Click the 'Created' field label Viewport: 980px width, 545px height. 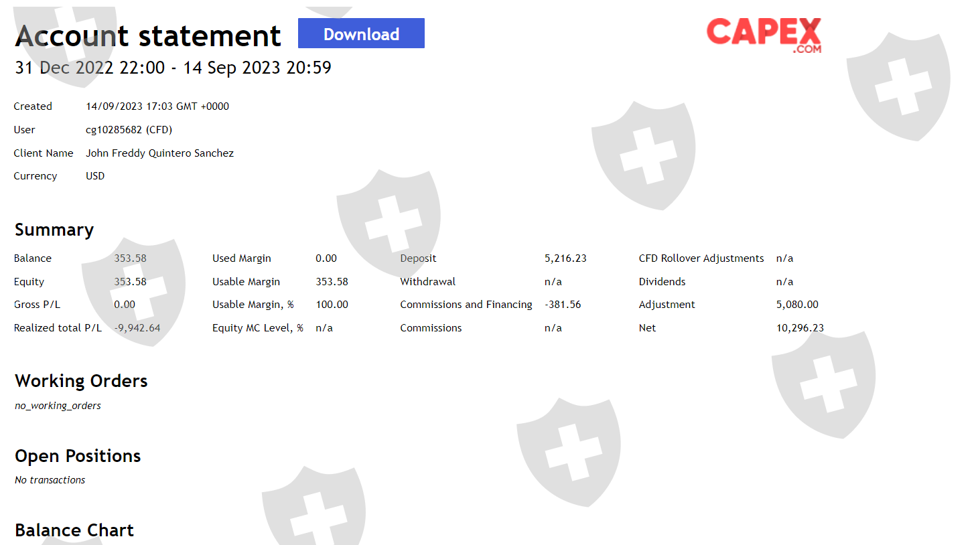(x=33, y=106)
